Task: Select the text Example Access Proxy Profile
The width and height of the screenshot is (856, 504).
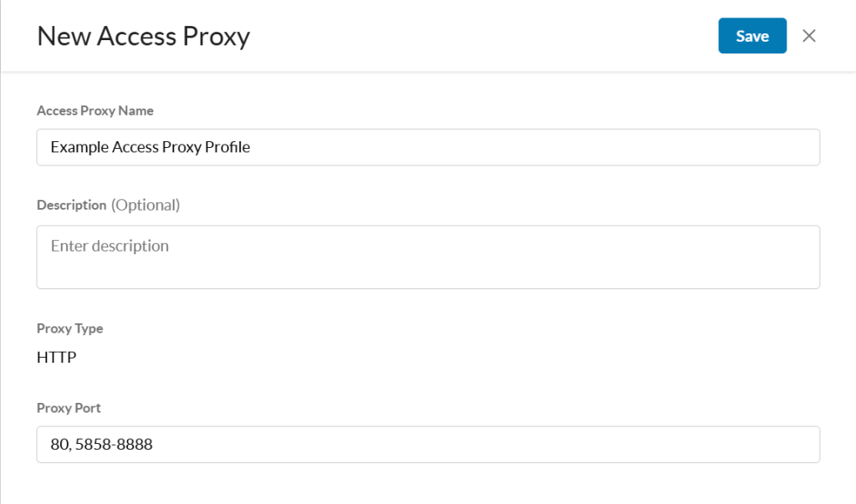Action: (x=150, y=147)
